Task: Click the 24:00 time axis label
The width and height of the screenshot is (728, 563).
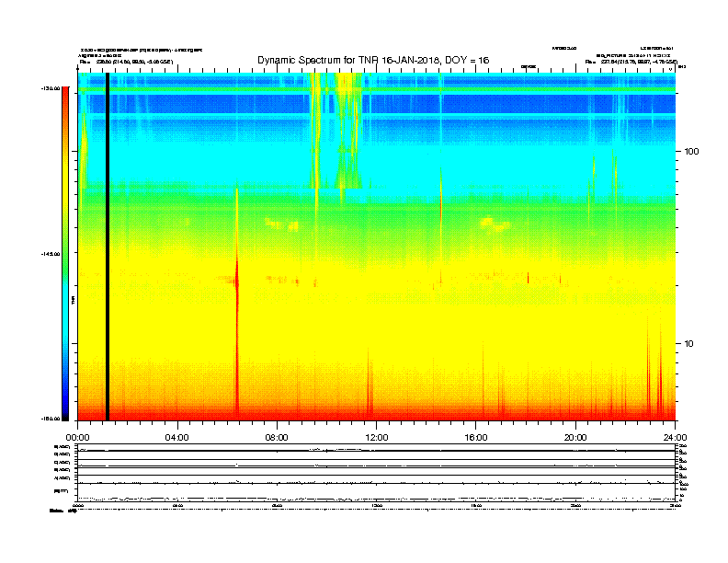Action: 675,437
